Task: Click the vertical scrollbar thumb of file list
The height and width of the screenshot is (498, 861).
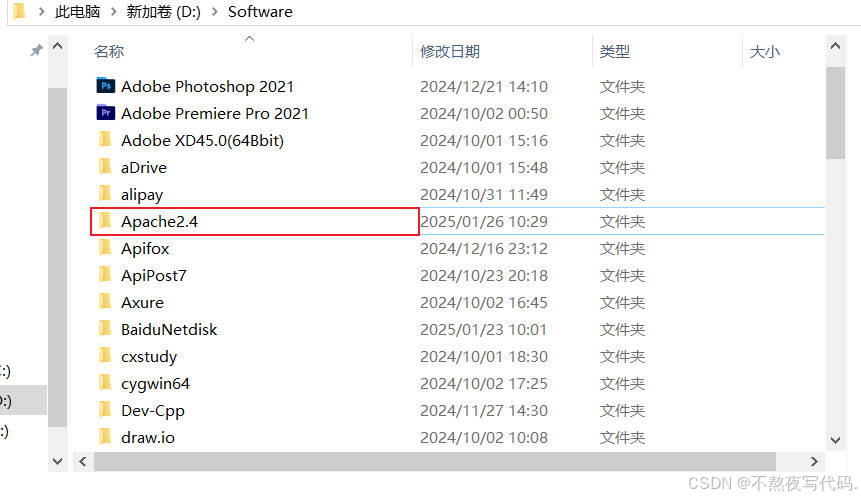Action: pos(835,113)
